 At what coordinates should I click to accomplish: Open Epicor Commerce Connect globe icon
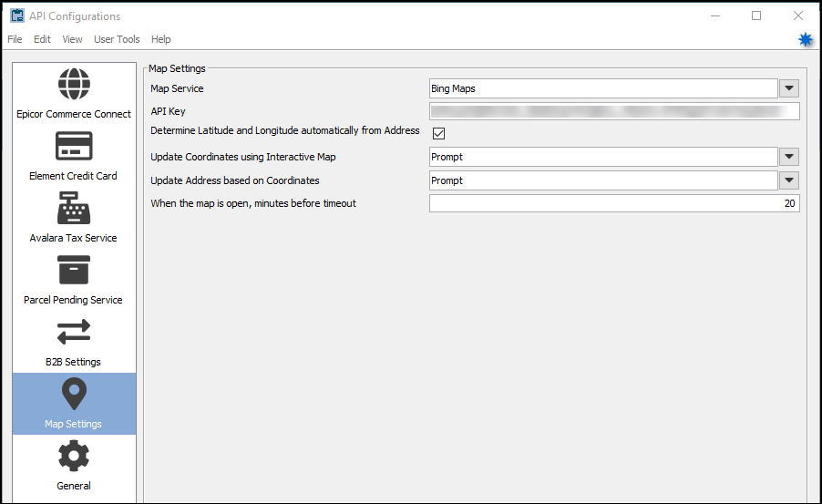(x=74, y=84)
